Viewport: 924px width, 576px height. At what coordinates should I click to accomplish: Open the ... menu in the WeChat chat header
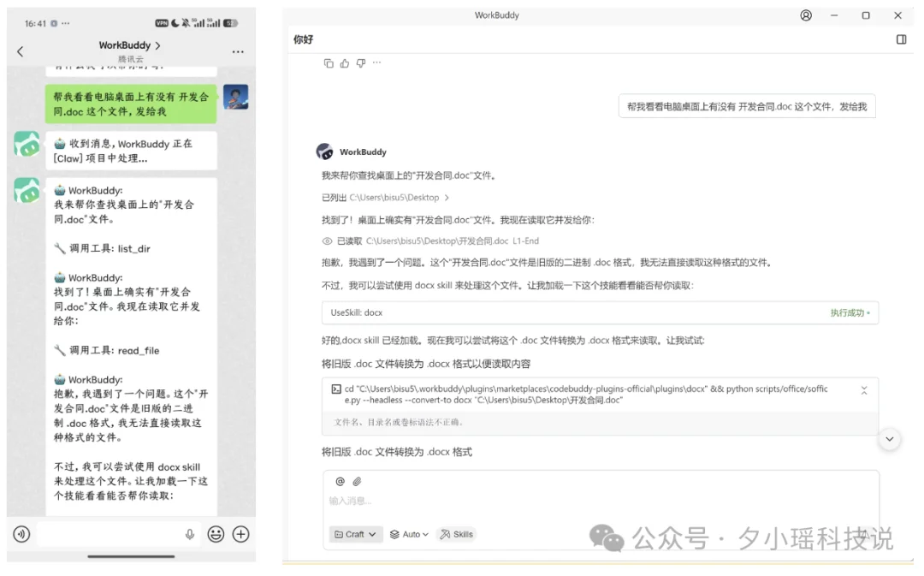[237, 51]
